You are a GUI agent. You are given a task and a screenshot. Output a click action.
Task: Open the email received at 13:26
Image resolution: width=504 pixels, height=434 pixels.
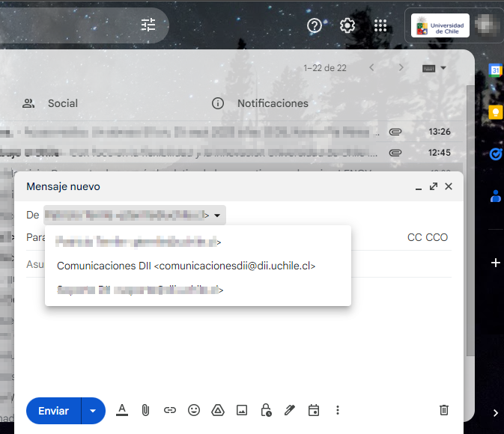(231, 132)
